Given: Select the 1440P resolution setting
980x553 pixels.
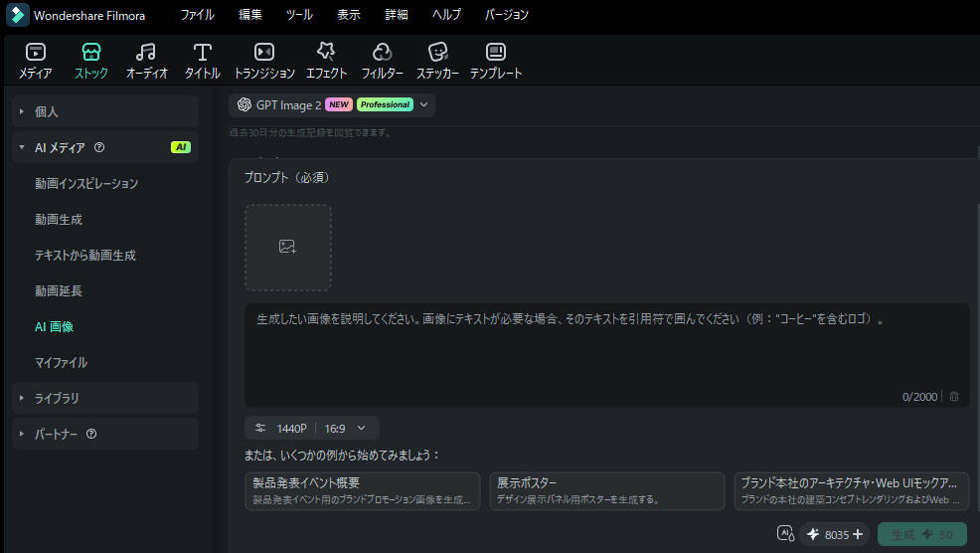Looking at the screenshot, I should pos(291,429).
